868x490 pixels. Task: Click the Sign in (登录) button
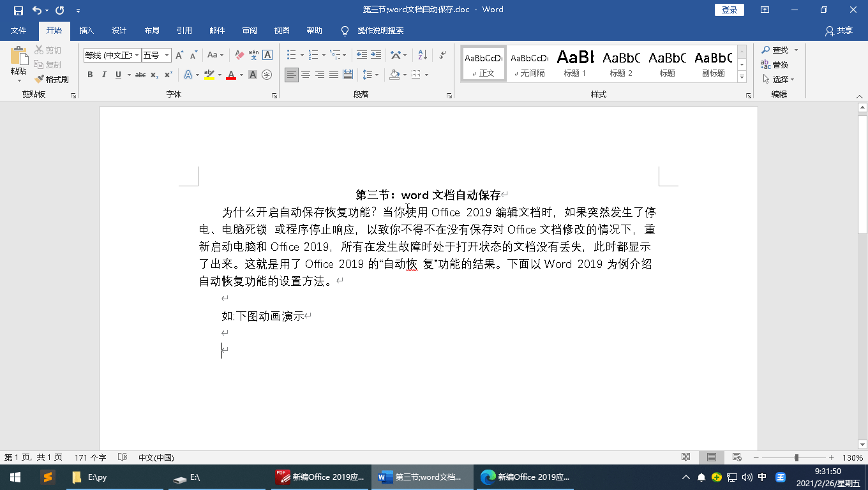730,10
